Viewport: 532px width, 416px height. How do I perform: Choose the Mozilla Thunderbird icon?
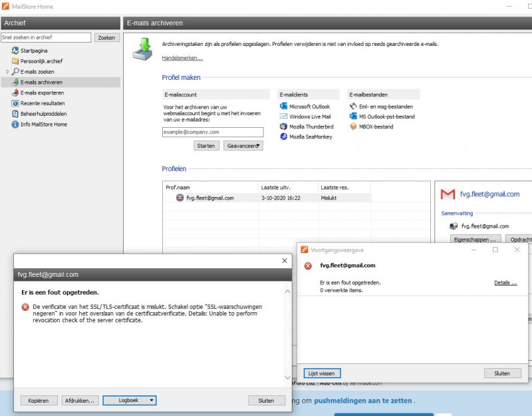pyautogui.click(x=283, y=126)
